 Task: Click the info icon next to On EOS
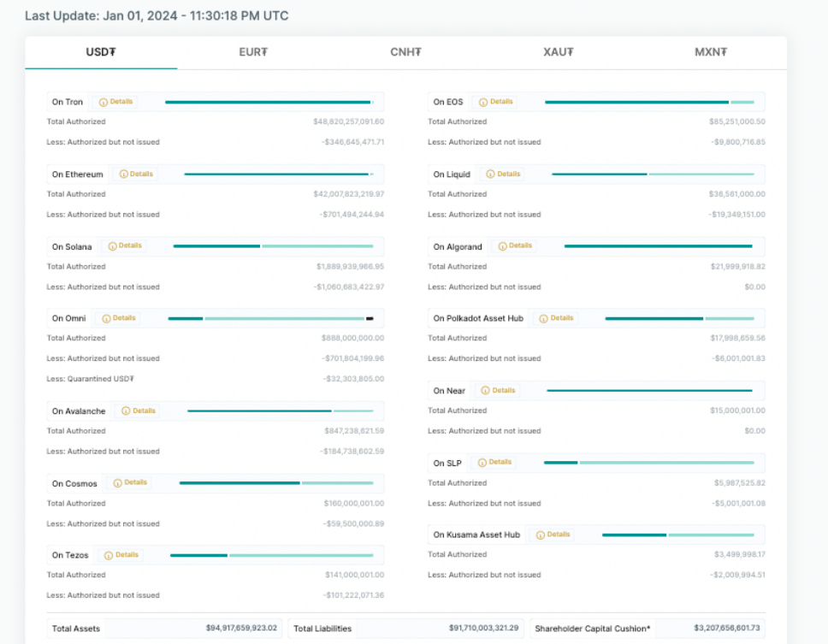(x=483, y=102)
